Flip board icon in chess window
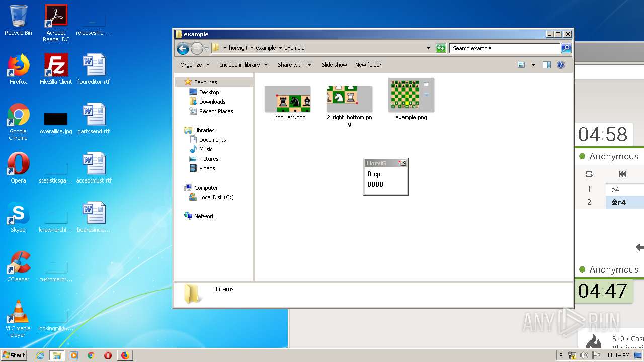 (x=589, y=174)
